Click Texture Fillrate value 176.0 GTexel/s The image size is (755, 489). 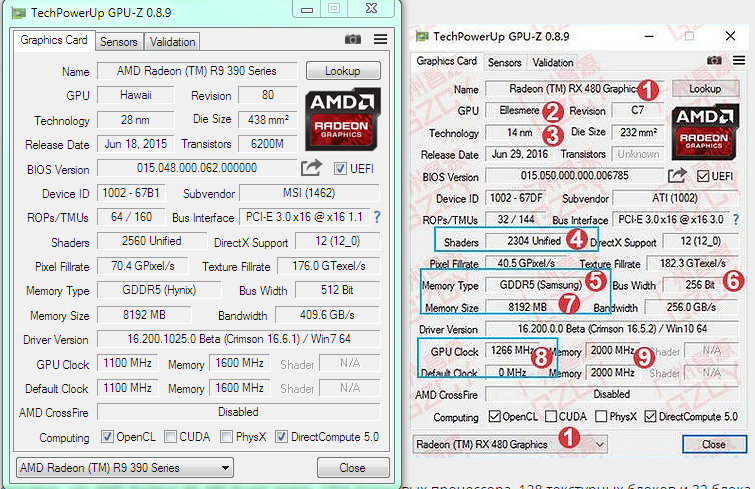click(329, 266)
